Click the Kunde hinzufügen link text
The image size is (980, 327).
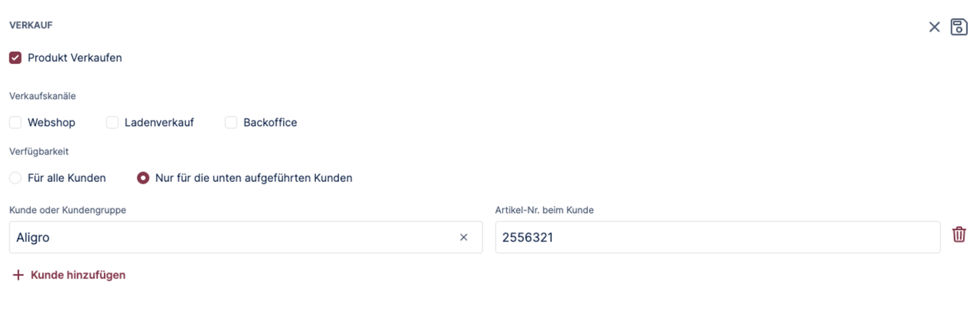(78, 275)
